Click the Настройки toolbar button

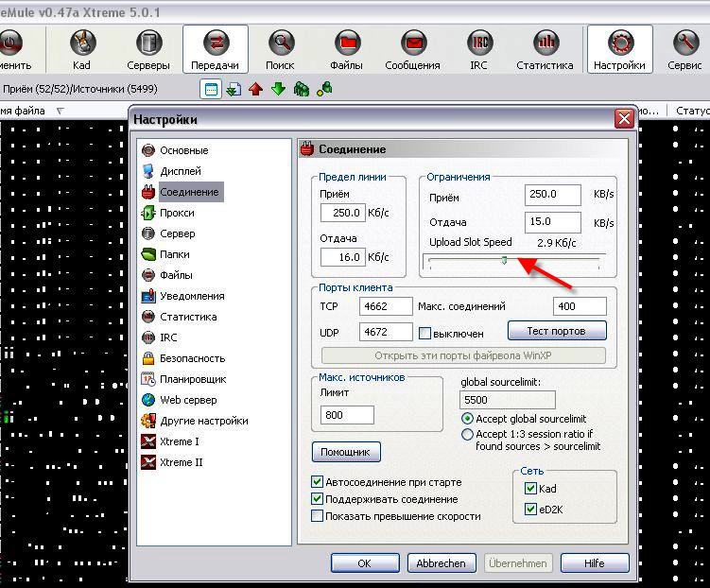click(x=619, y=50)
